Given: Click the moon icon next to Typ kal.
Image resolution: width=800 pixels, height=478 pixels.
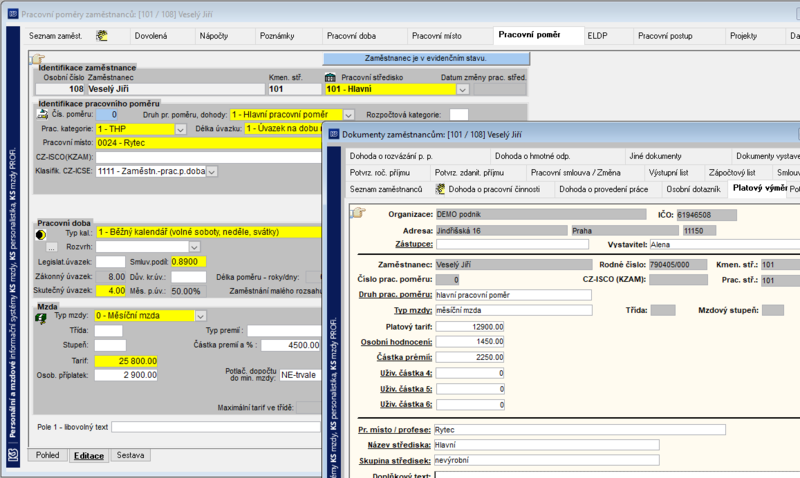Looking at the screenshot, I should pos(41,235).
